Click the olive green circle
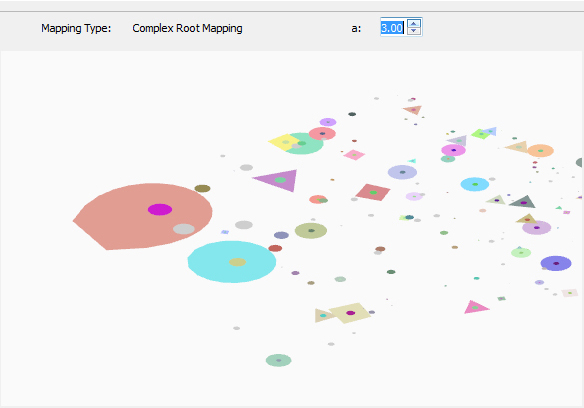This screenshot has width=584, height=408. [311, 231]
